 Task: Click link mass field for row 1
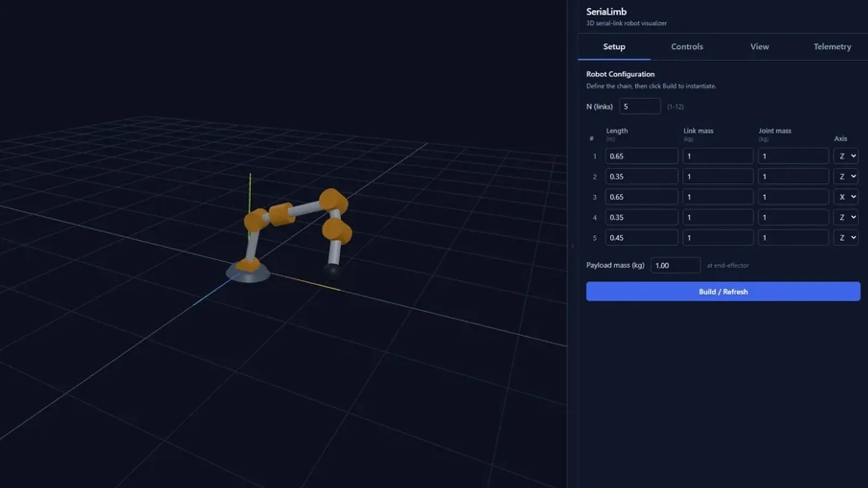(718, 156)
